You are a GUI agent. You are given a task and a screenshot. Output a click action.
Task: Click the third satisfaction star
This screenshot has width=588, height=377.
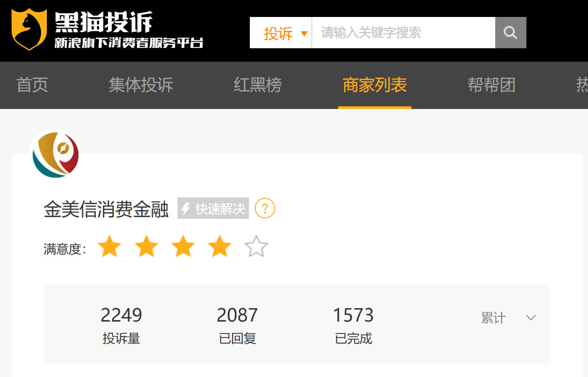pyautogui.click(x=183, y=247)
